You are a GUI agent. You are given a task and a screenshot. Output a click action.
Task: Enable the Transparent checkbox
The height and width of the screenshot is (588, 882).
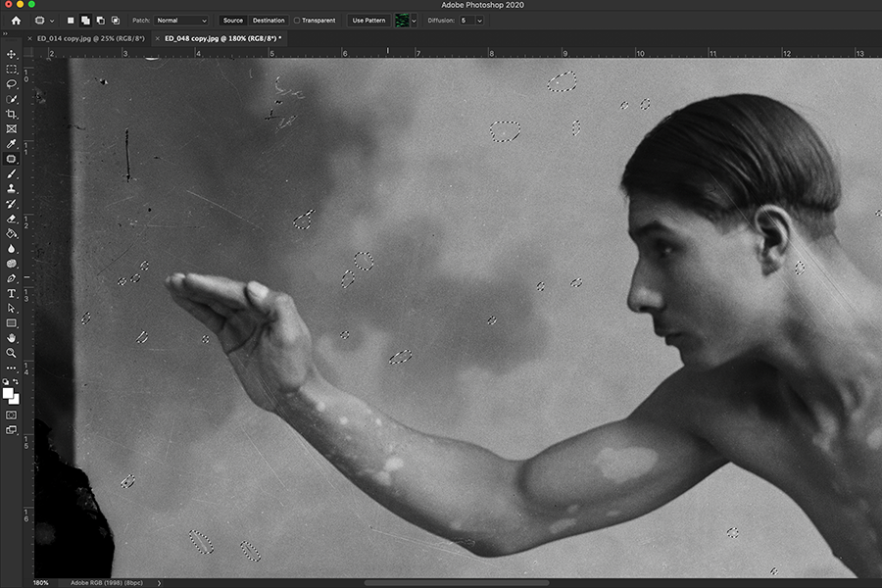tap(298, 20)
